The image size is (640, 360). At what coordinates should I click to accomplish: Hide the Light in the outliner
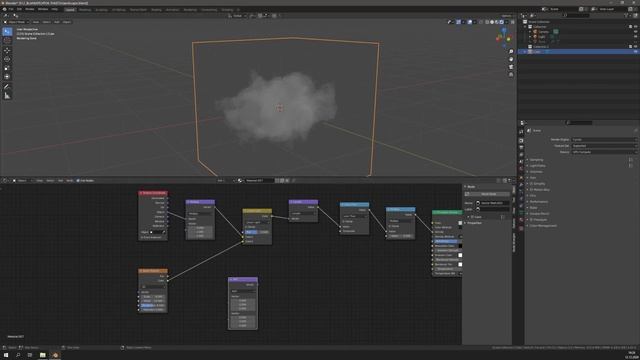(636, 36)
